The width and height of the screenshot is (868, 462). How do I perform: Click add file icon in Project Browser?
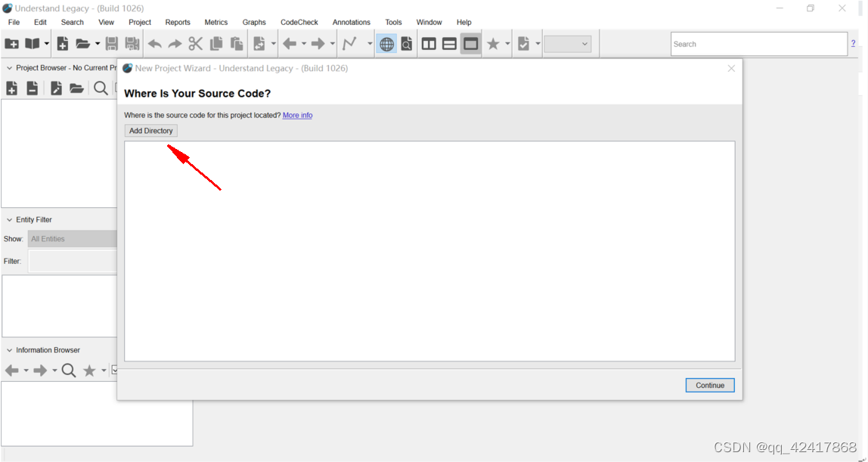[11, 88]
